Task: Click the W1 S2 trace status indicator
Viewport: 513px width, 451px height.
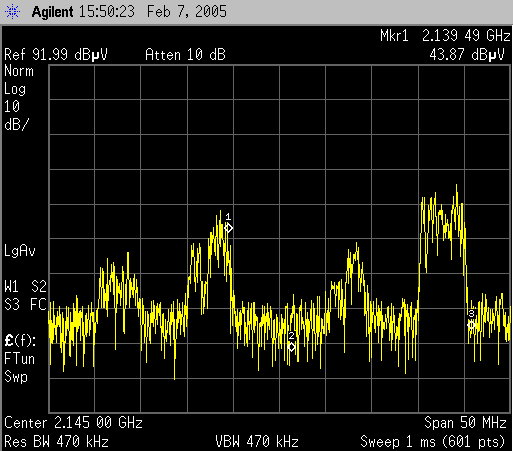Action: (x=25, y=287)
